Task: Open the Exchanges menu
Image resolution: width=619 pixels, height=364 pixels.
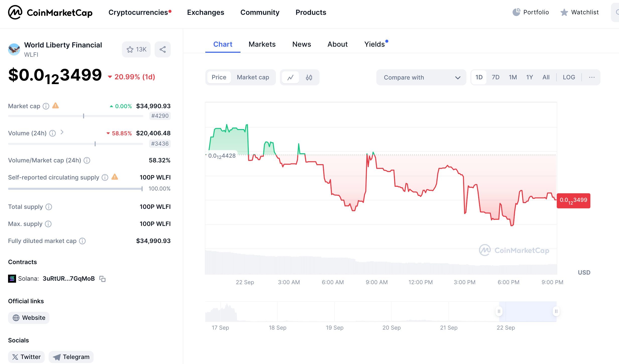Action: pos(206,12)
